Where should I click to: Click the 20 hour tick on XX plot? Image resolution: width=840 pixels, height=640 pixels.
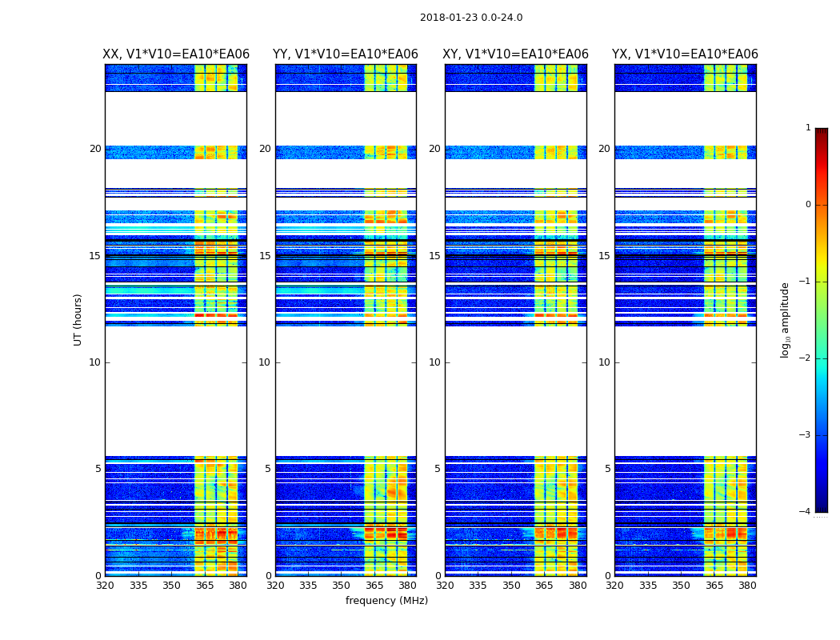pyautogui.click(x=95, y=149)
